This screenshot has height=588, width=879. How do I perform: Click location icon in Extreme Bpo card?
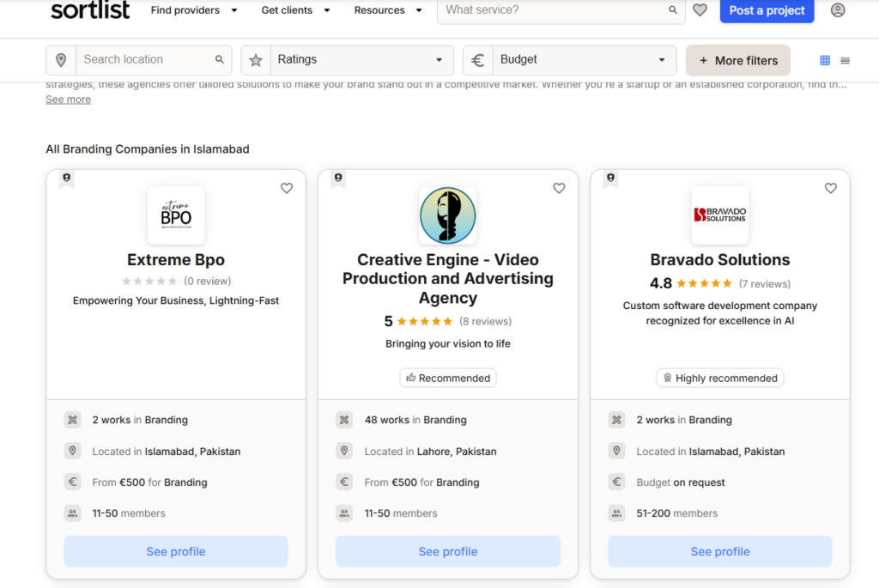point(72,451)
